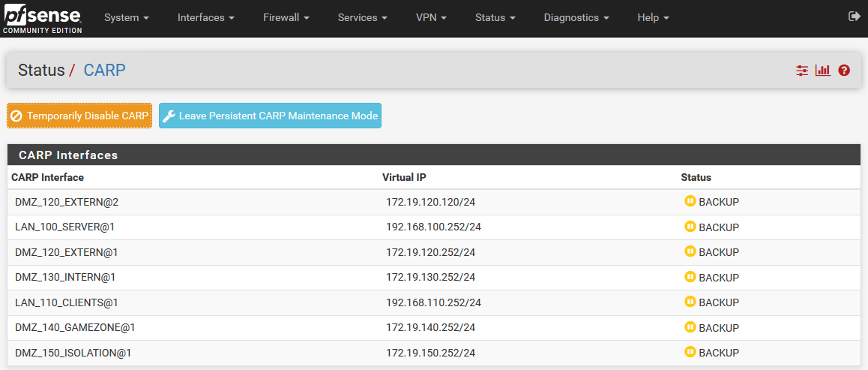Open the Diagnostics dropdown menu
868x370 pixels.
click(x=576, y=18)
